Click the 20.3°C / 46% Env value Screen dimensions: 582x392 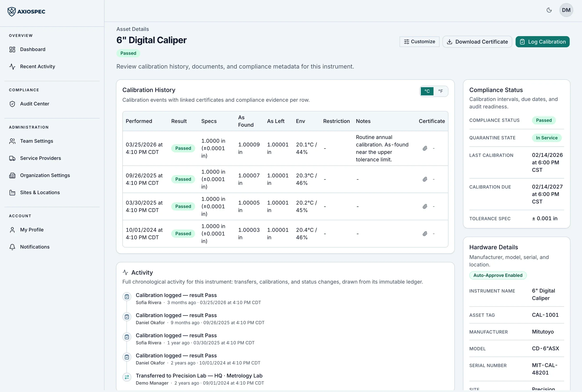(306, 179)
